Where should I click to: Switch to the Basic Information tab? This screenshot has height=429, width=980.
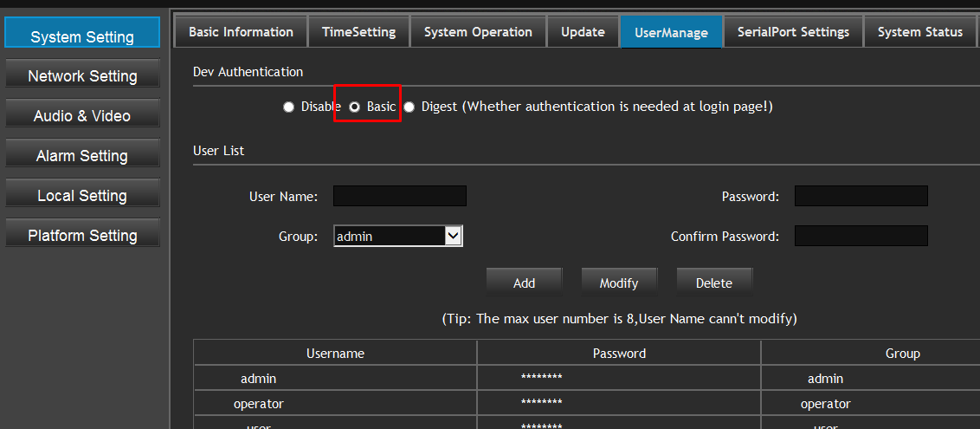(x=241, y=32)
